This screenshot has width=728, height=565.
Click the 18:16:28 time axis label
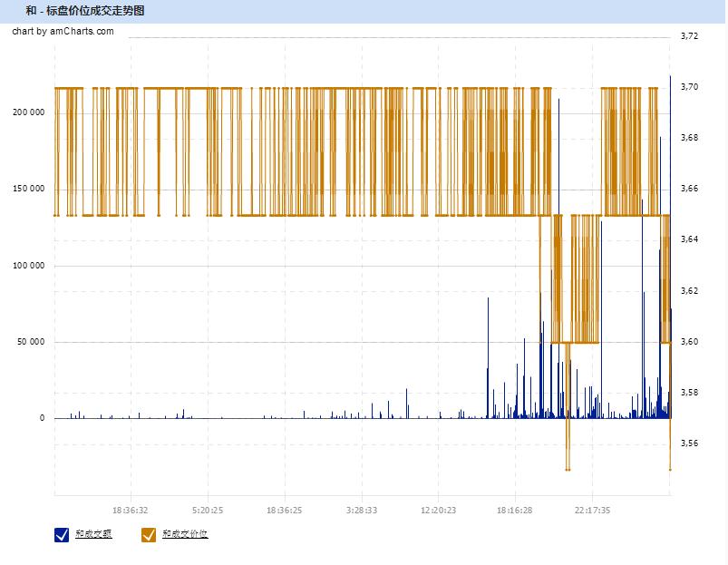pyautogui.click(x=514, y=511)
